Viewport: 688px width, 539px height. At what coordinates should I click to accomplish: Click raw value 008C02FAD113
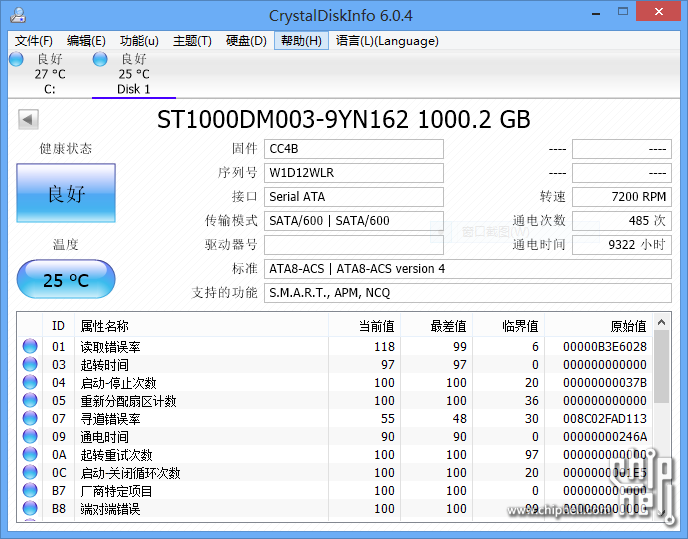(605, 419)
